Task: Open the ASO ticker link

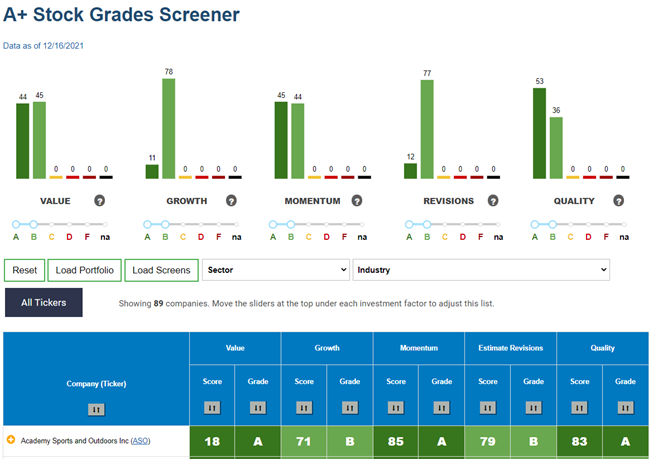Action: pos(140,441)
